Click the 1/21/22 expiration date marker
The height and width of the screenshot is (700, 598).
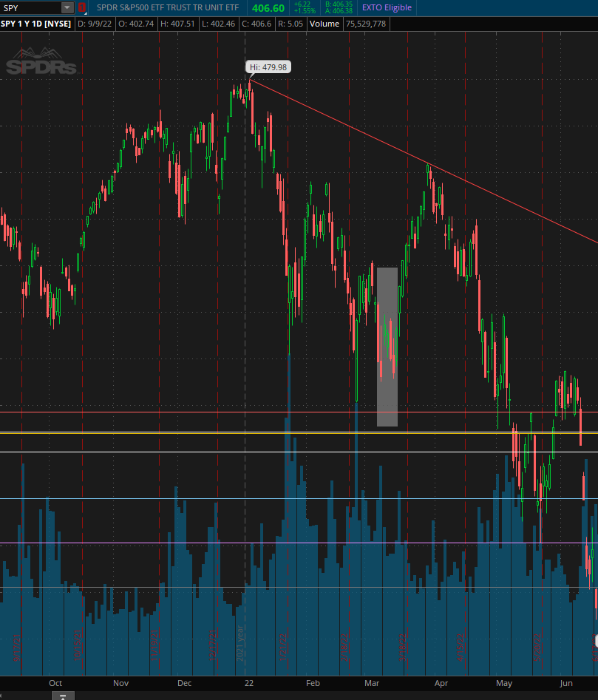[x=283, y=648]
